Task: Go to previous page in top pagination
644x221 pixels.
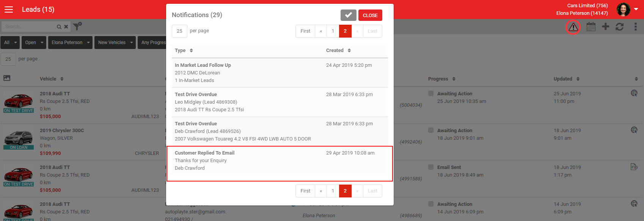Action: (x=321, y=31)
